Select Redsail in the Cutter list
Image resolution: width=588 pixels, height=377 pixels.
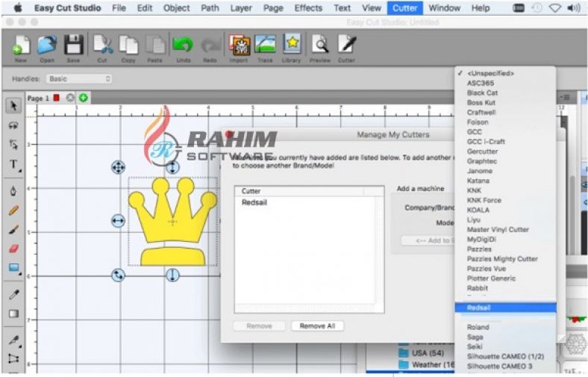point(255,203)
